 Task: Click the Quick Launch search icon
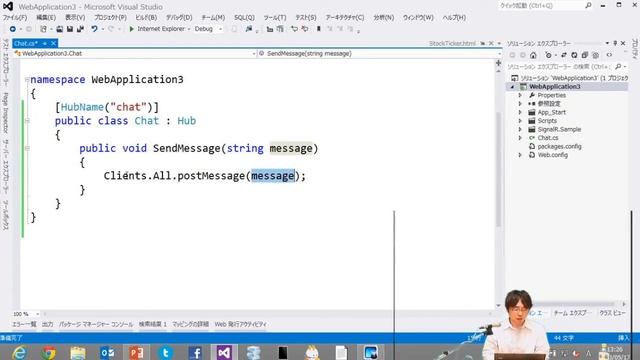pyautogui.click(x=588, y=6)
